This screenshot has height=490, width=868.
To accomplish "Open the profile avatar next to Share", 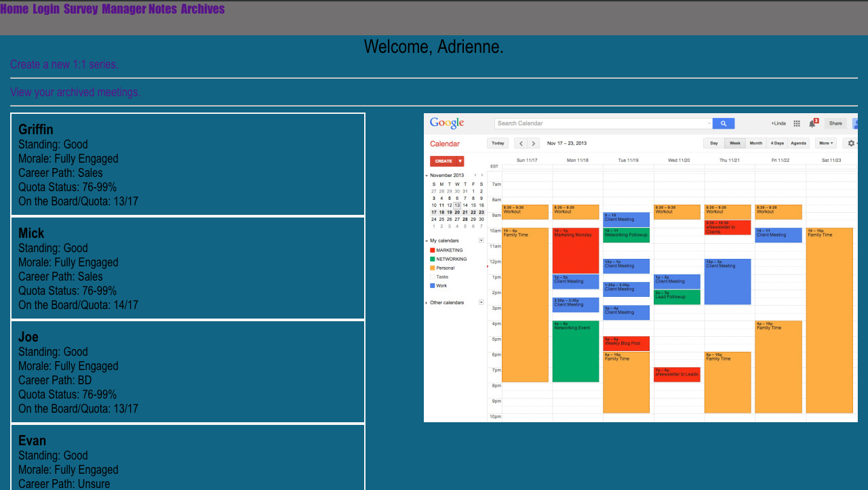I will [x=856, y=123].
